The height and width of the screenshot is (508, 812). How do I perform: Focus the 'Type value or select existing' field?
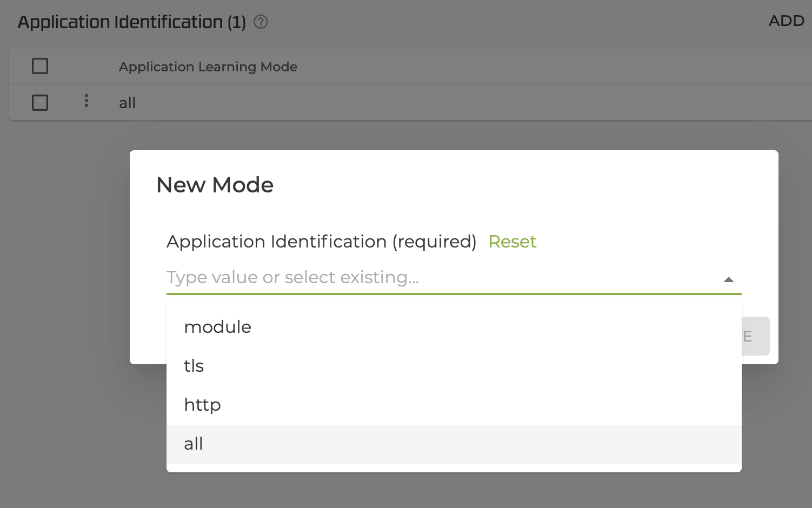point(432,278)
